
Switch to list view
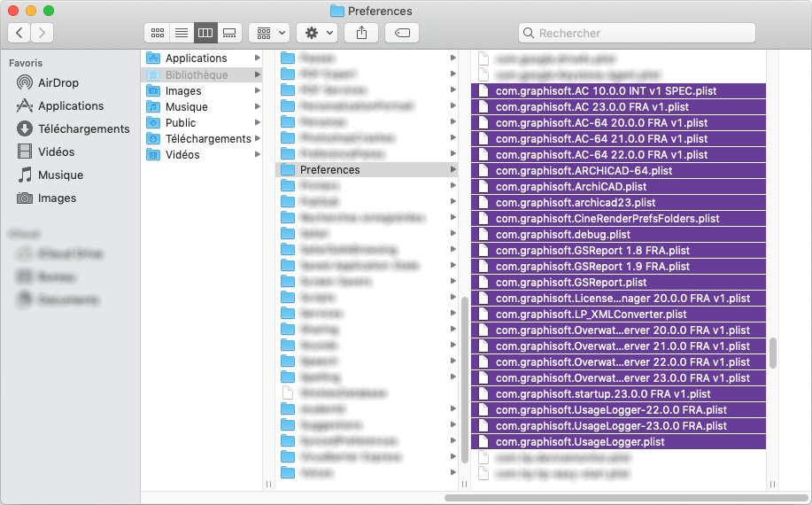pyautogui.click(x=182, y=33)
